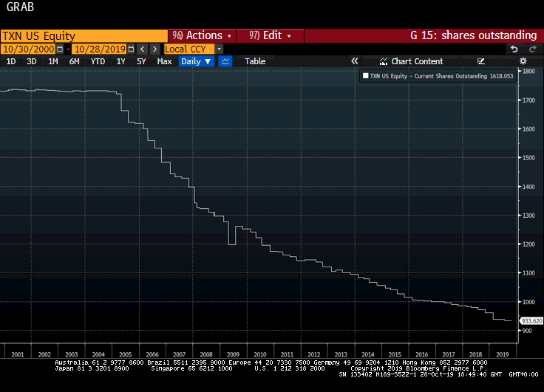The width and height of the screenshot is (544, 392).
Task: Click the line chart type icon
Action: point(225,61)
